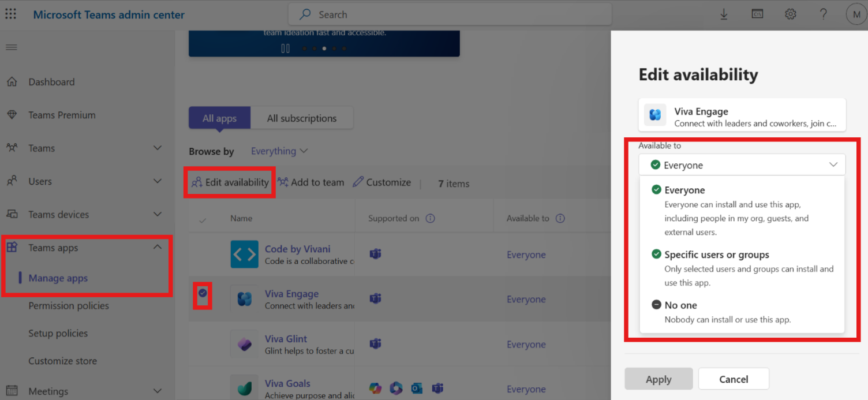The height and width of the screenshot is (400, 868).
Task: Click the Viva Glint app icon
Action: [x=244, y=344]
